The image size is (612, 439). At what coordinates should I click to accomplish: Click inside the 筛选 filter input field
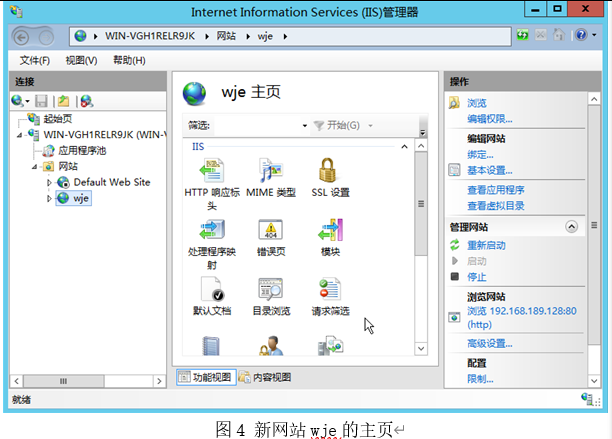tap(257, 126)
